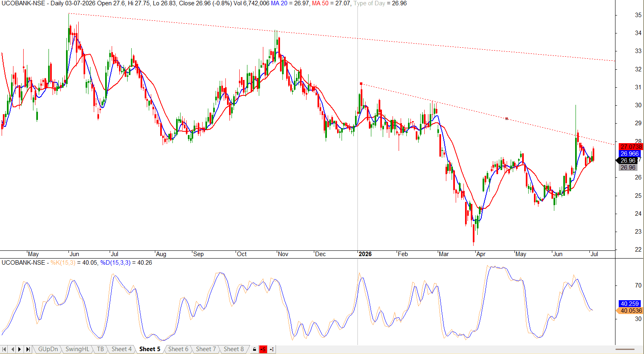Click trendline start handle at January 2026 high

pos(361,84)
